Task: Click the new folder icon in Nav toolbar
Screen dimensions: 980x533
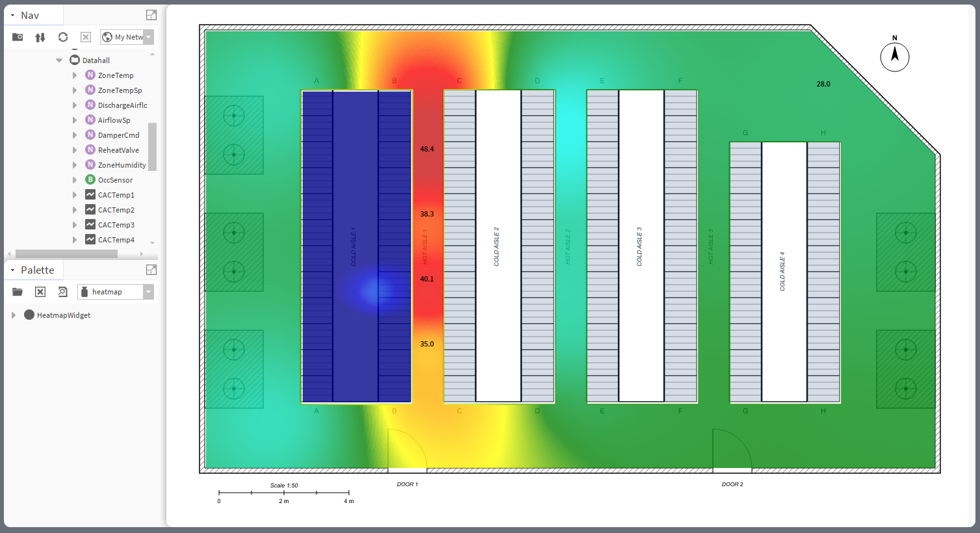Action: tap(18, 37)
